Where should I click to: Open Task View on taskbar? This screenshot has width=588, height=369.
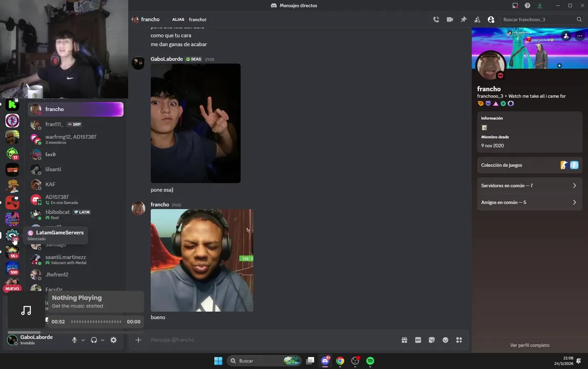click(x=310, y=361)
